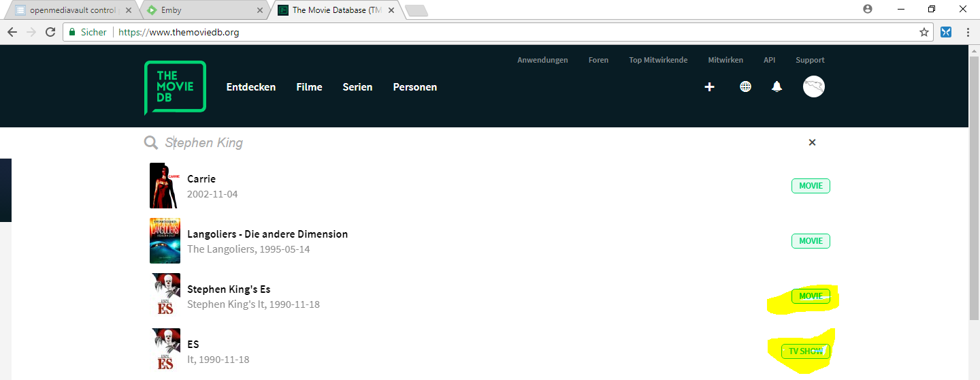The image size is (980, 380).
Task: Click the MOVIE badge for Stephen King's Es
Action: (x=811, y=296)
